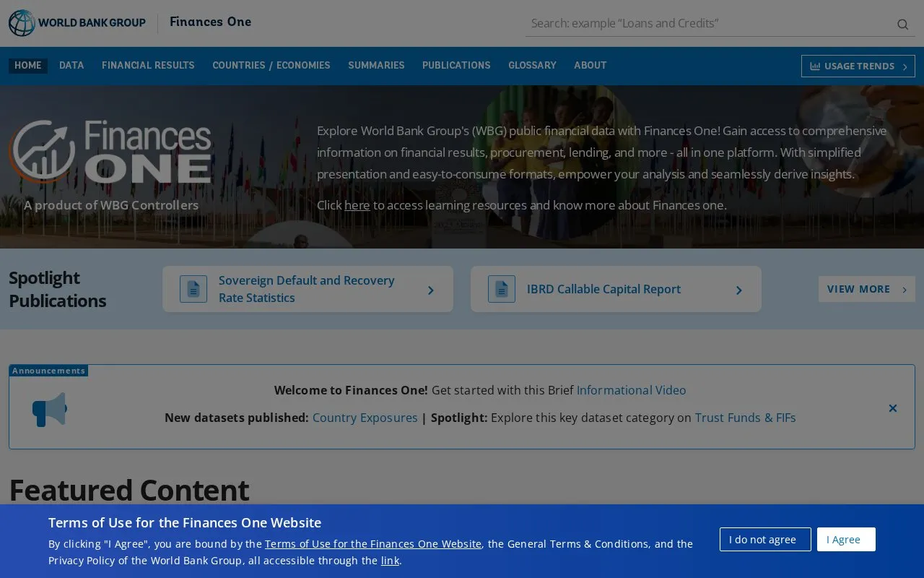
Task: Open the Terms of Use for Finances One link
Action: click(373, 544)
